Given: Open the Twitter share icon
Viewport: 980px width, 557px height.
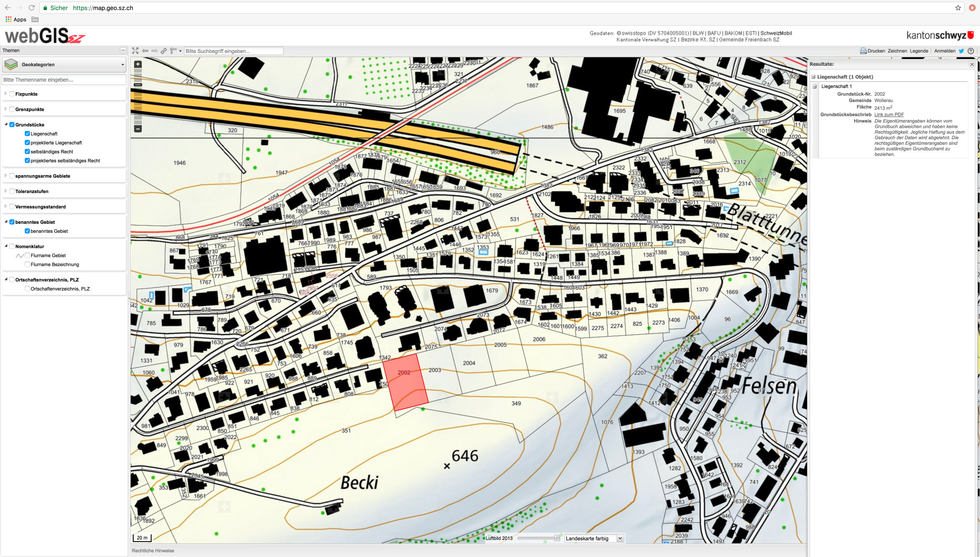Looking at the screenshot, I should click(961, 51).
